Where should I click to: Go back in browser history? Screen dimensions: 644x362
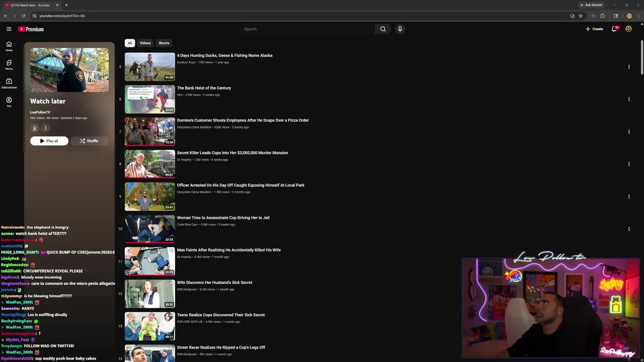6,16
